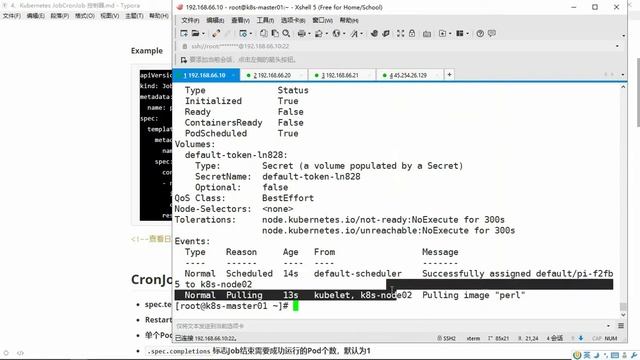This screenshot has width=640, height=360.
Task: Click the feedback speech bubble icon
Action: [492, 33]
